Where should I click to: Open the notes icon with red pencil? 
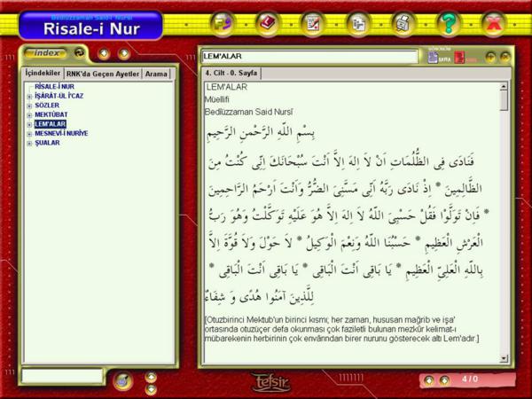(312, 24)
